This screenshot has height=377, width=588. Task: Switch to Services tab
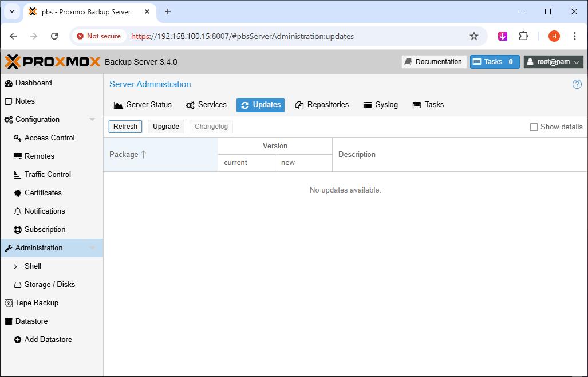coord(206,105)
